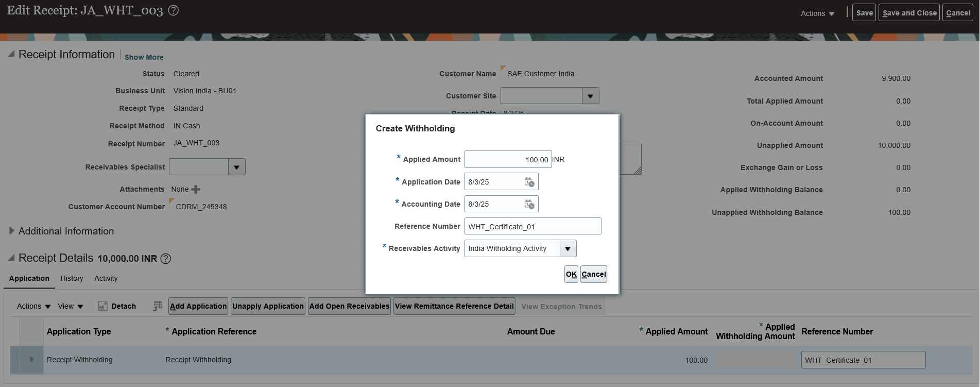Open the page-level Actions menu

[x=817, y=13]
